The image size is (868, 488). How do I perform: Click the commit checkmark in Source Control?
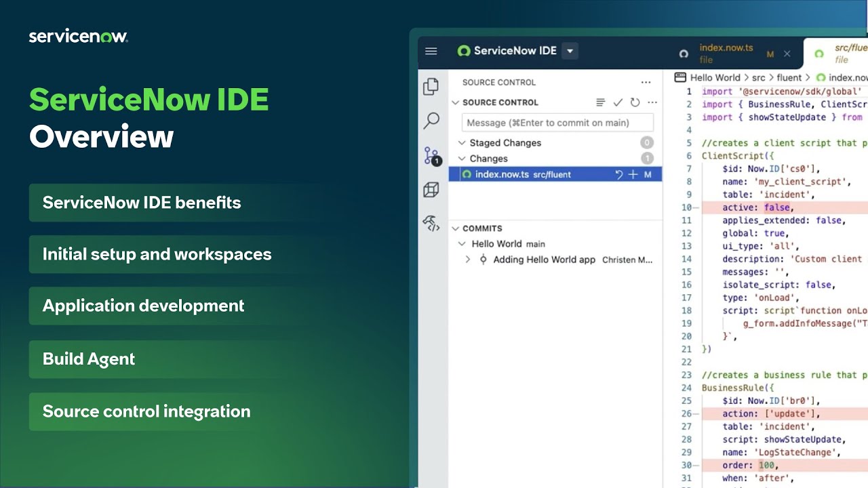point(618,102)
